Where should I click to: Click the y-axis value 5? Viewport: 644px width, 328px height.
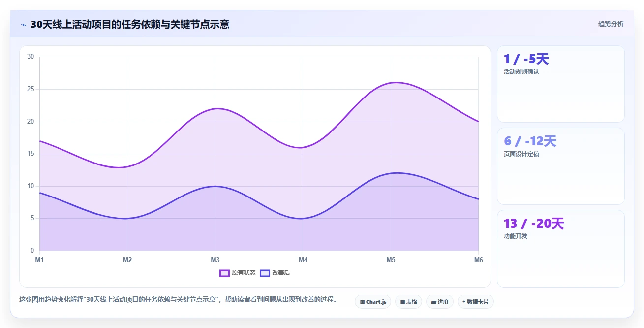pos(32,218)
